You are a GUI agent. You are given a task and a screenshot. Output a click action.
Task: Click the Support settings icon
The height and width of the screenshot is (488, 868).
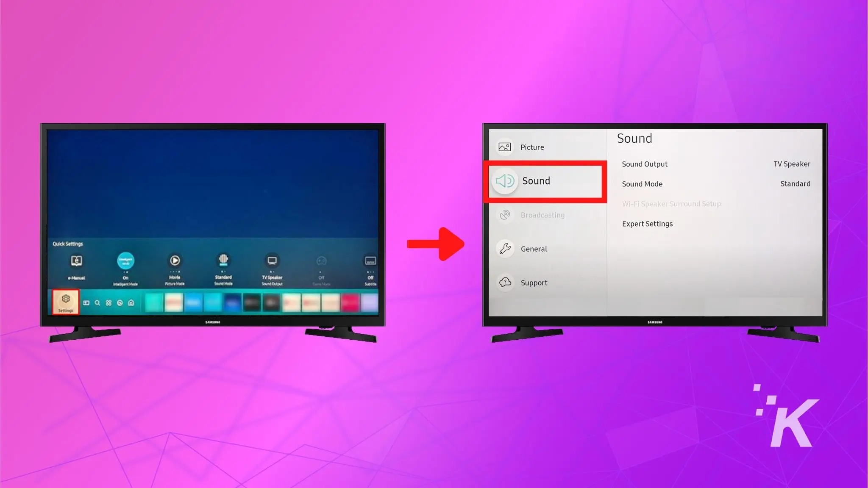(505, 282)
